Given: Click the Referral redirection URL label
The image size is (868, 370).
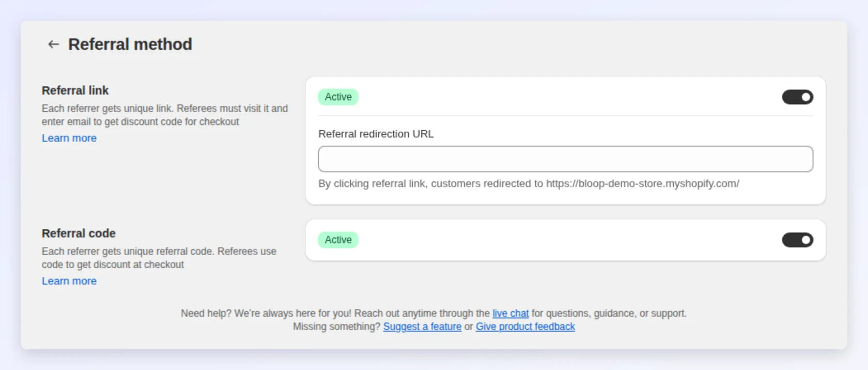Looking at the screenshot, I should click(x=376, y=134).
